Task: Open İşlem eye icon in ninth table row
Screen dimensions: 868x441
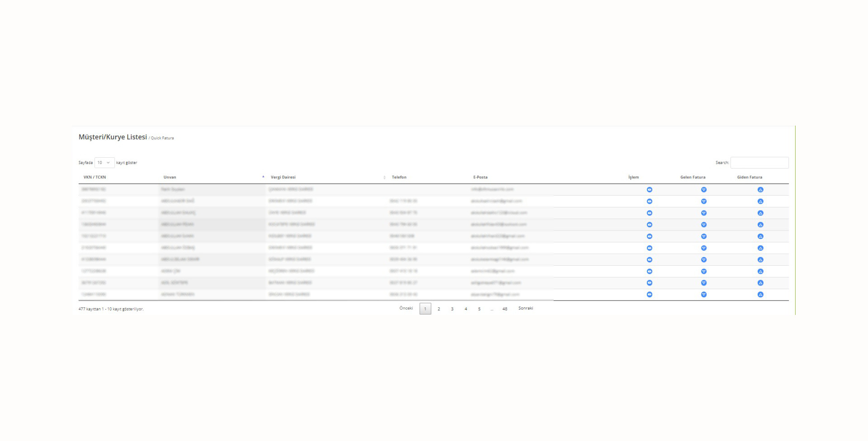Action: coord(650,283)
